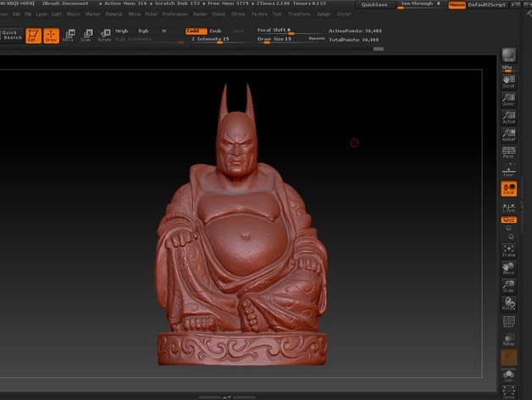Image resolution: width=532 pixels, height=400 pixels.
Task: Toggle the XYZ rotation mode
Action: [508, 220]
